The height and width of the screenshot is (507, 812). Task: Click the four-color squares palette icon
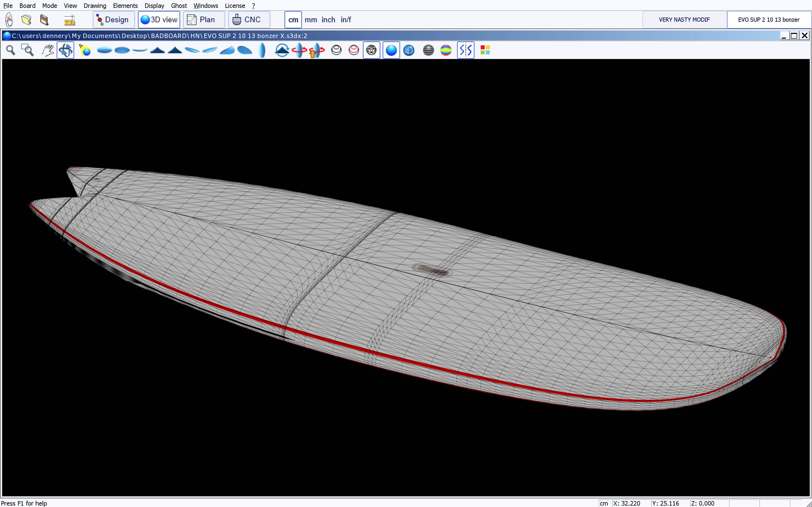point(485,50)
